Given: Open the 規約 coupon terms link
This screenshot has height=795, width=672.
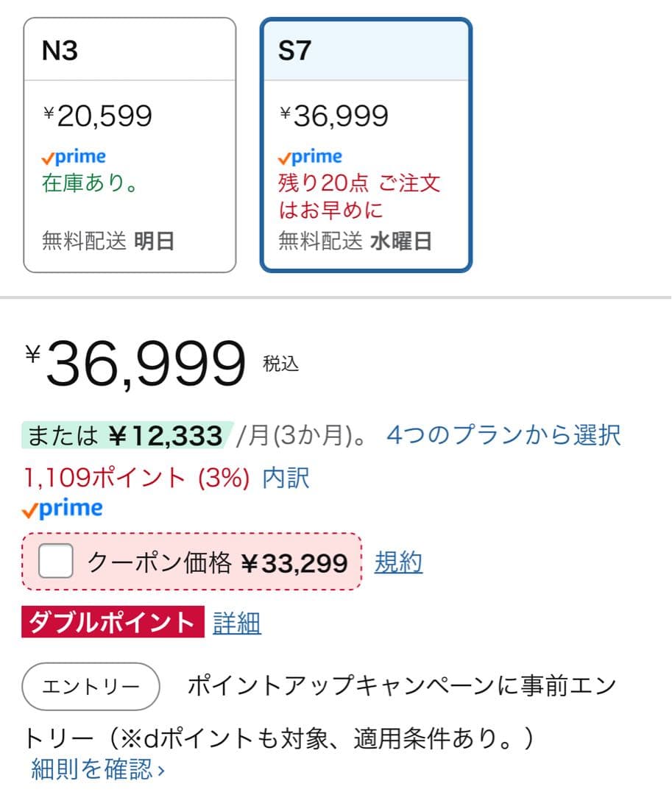Looking at the screenshot, I should pyautogui.click(x=399, y=562).
